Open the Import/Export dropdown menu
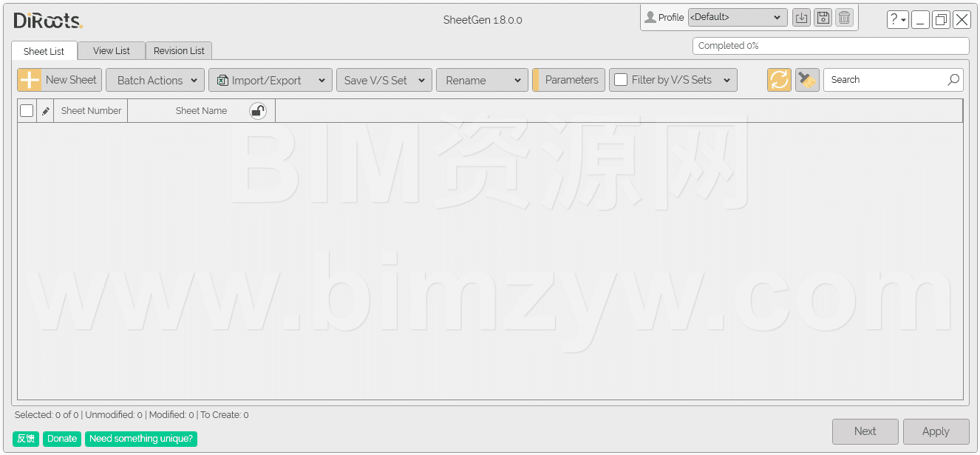This screenshot has width=980, height=455. (x=270, y=80)
